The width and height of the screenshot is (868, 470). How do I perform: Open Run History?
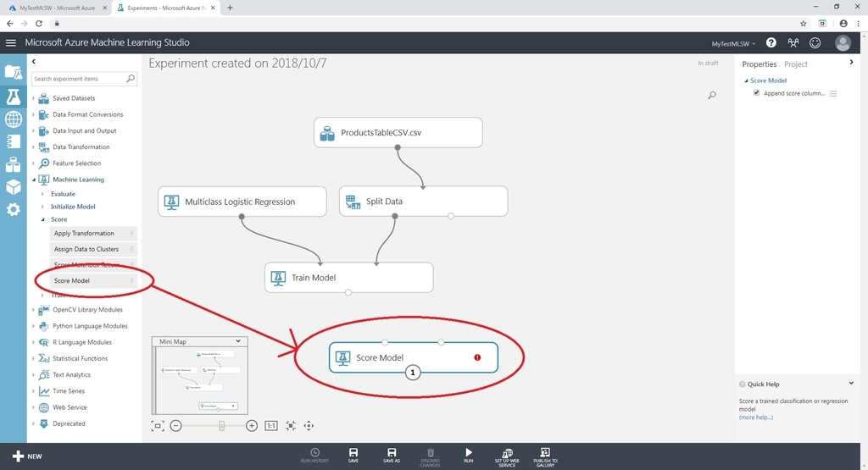click(315, 456)
